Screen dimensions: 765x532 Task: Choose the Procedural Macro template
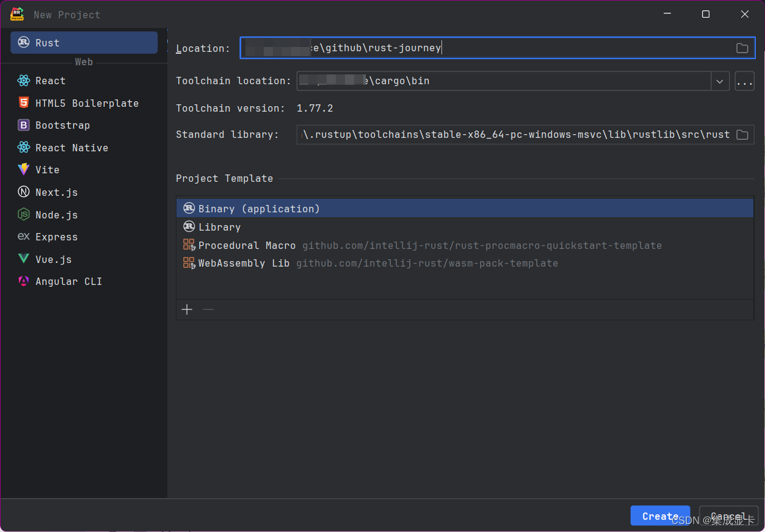[x=247, y=245]
